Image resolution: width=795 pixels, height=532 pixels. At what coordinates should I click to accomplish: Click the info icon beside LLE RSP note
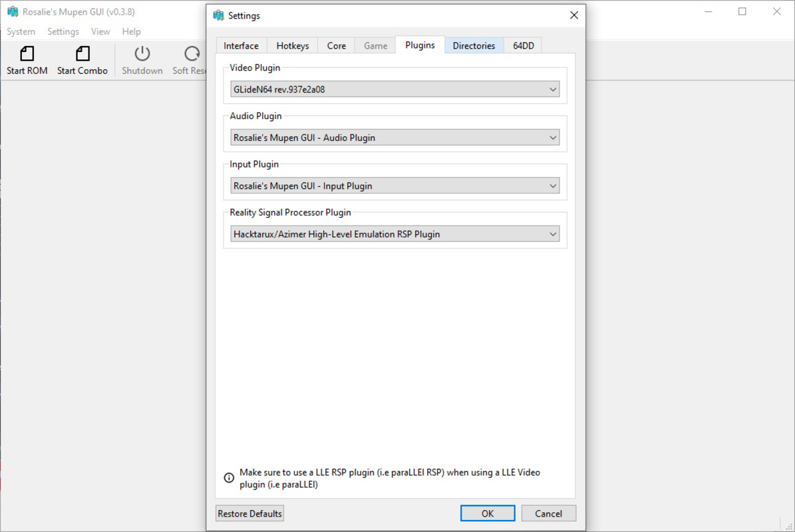tap(229, 477)
